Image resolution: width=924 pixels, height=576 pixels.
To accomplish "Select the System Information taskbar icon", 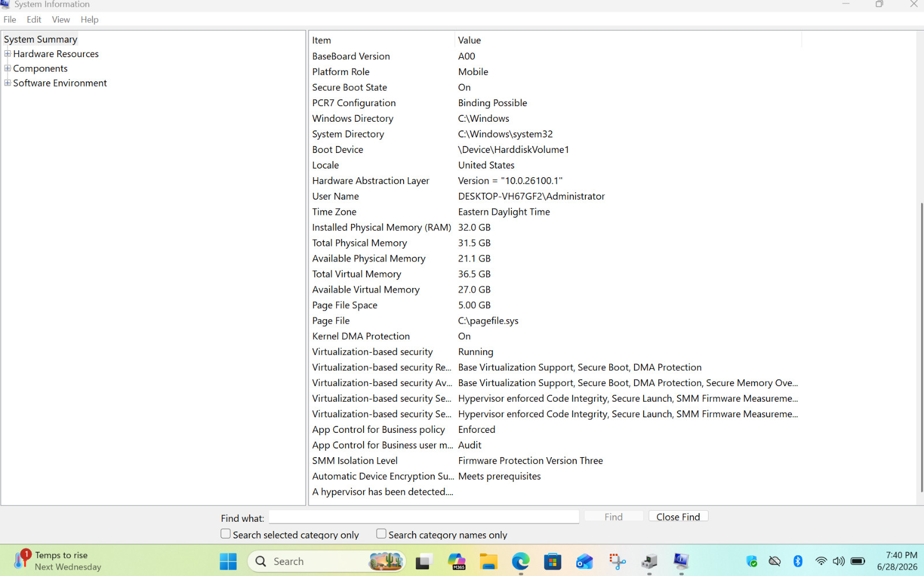I will click(681, 561).
